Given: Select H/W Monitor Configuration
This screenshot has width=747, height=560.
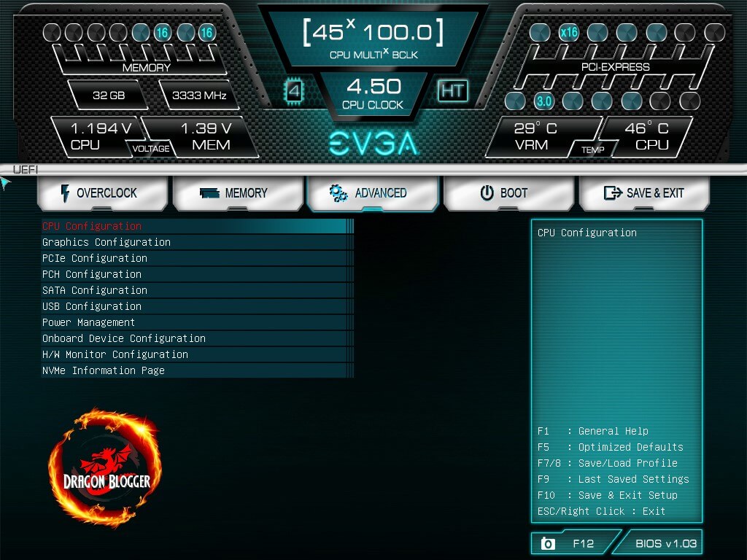Looking at the screenshot, I should (115, 354).
